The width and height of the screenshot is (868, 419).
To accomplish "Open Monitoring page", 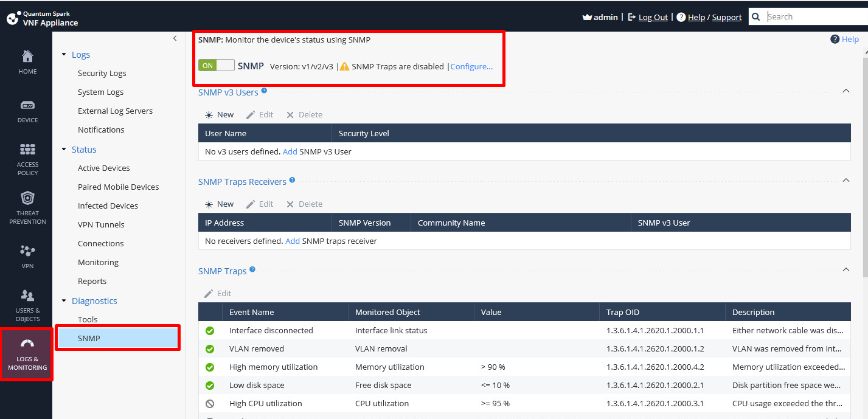I will pos(98,263).
